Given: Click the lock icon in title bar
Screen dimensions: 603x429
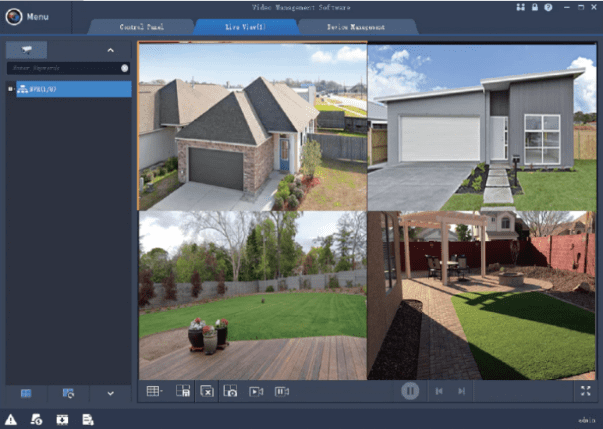Looking at the screenshot, I should pos(534,8).
